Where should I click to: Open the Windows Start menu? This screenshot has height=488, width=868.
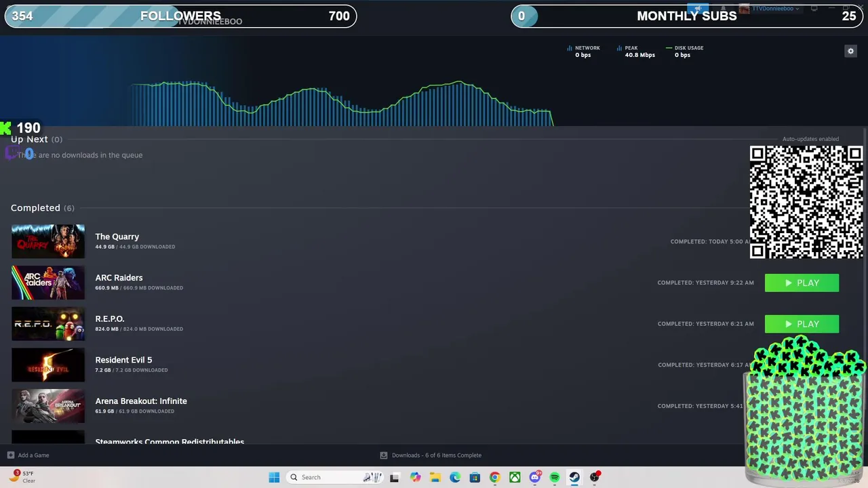tap(274, 477)
